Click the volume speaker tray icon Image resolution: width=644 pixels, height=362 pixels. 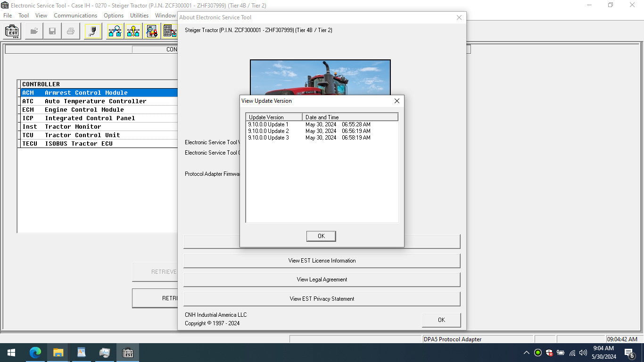(583, 353)
